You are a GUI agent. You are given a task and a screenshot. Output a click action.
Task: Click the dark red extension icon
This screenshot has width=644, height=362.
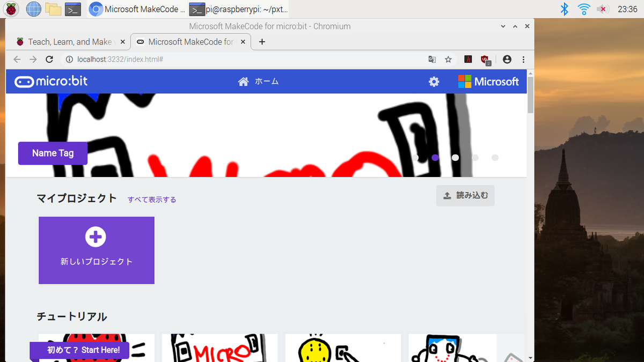(x=468, y=60)
